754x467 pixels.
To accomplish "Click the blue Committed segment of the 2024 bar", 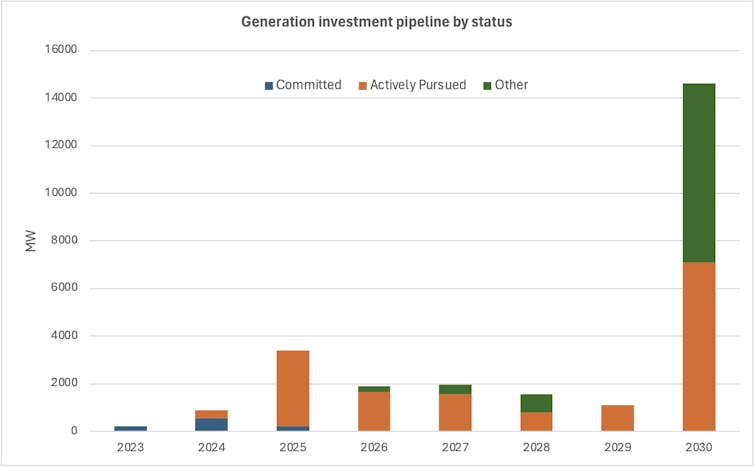I will 211,424.
